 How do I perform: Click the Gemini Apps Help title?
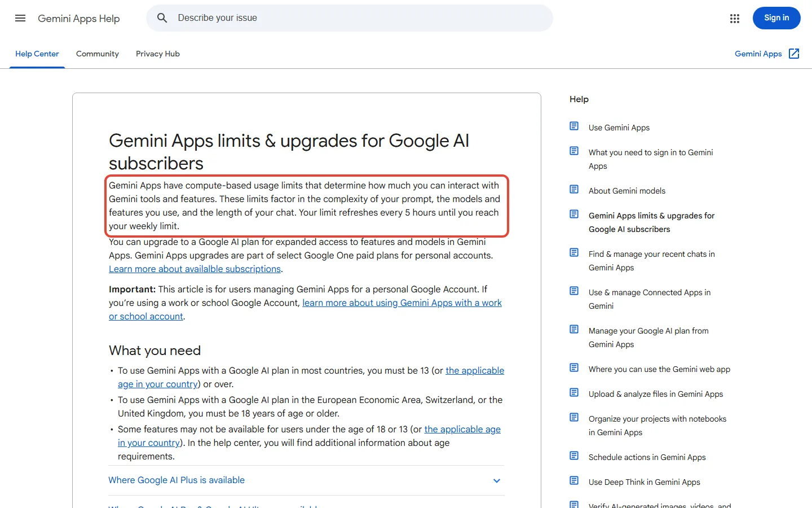[79, 19]
